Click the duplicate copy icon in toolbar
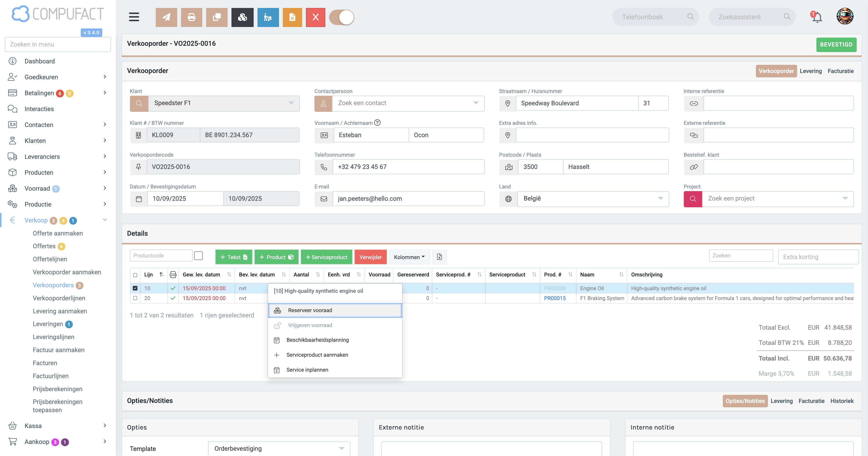This screenshot has width=868, height=456. [217, 17]
